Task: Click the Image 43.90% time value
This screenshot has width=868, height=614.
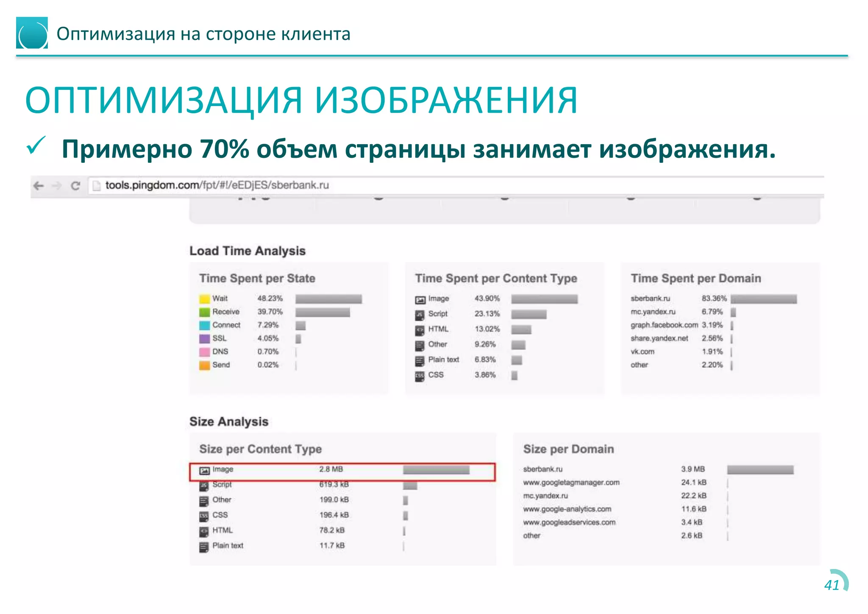Action: (x=487, y=299)
